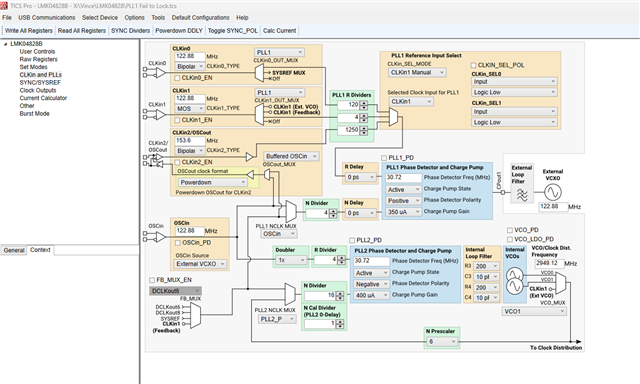
Task: Click the TICS Pro app icon in title bar
Action: pos(4,6)
